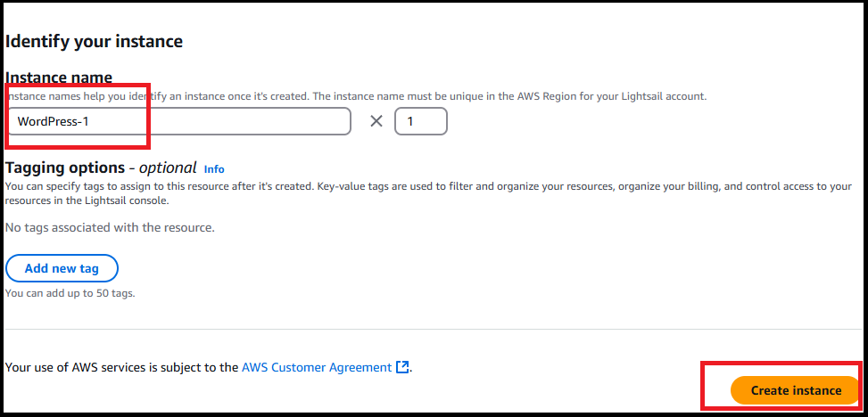Click the Instance name label
This screenshot has height=417, width=868.
coord(59,78)
